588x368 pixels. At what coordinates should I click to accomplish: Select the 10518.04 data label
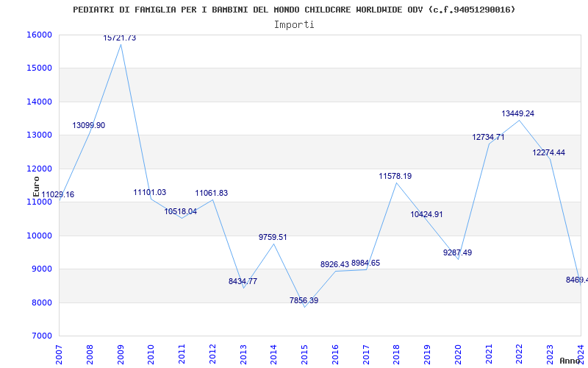pyautogui.click(x=180, y=211)
